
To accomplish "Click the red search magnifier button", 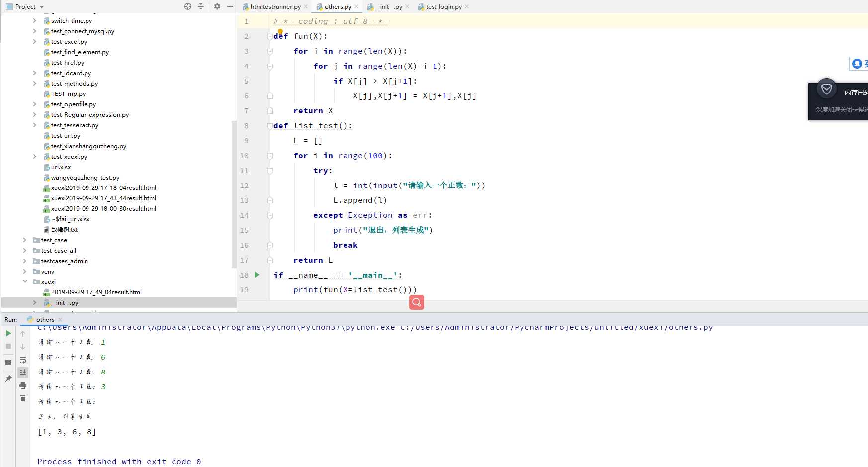I will pos(417,302).
